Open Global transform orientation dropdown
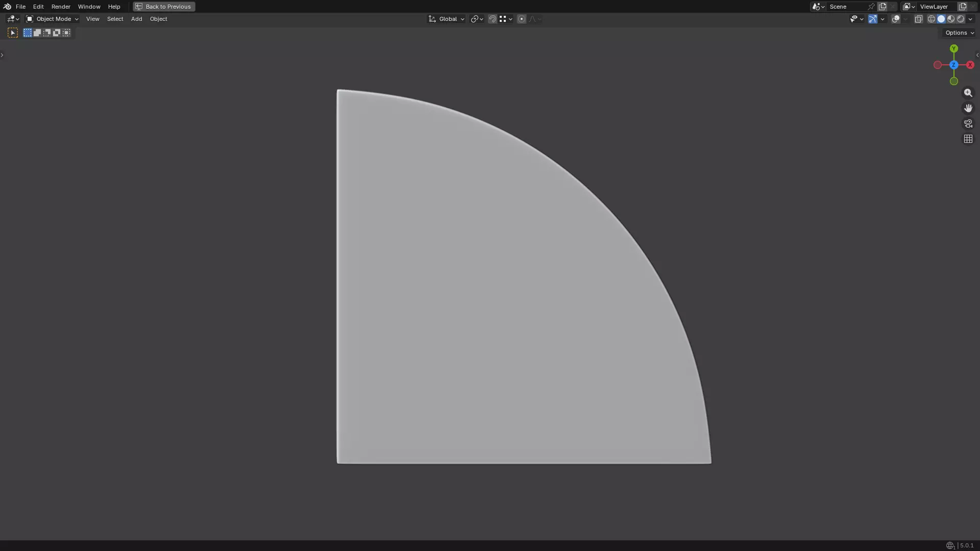This screenshot has width=980, height=551. click(x=447, y=19)
